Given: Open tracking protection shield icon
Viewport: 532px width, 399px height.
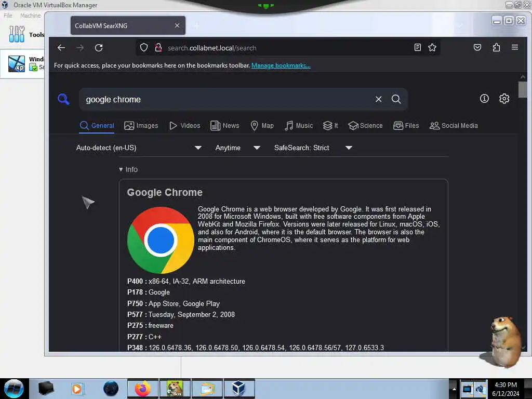Looking at the screenshot, I should click(x=144, y=47).
